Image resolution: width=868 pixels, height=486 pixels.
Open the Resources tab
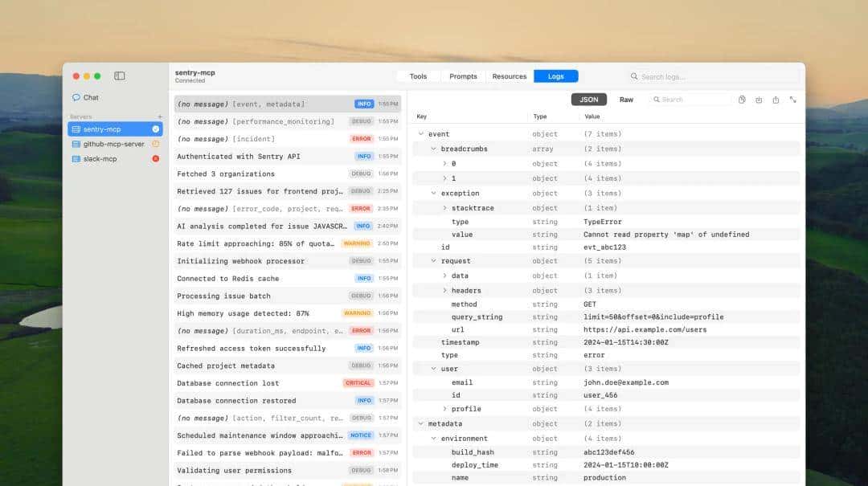point(509,76)
